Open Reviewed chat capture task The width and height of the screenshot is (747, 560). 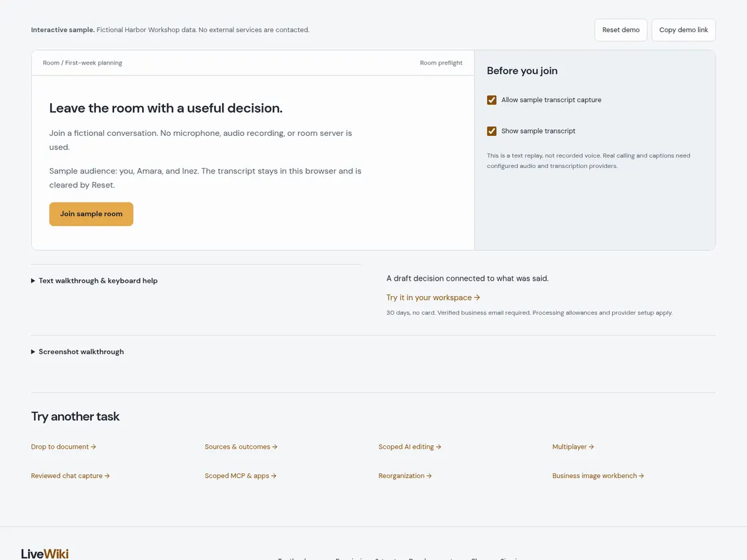[70, 476]
